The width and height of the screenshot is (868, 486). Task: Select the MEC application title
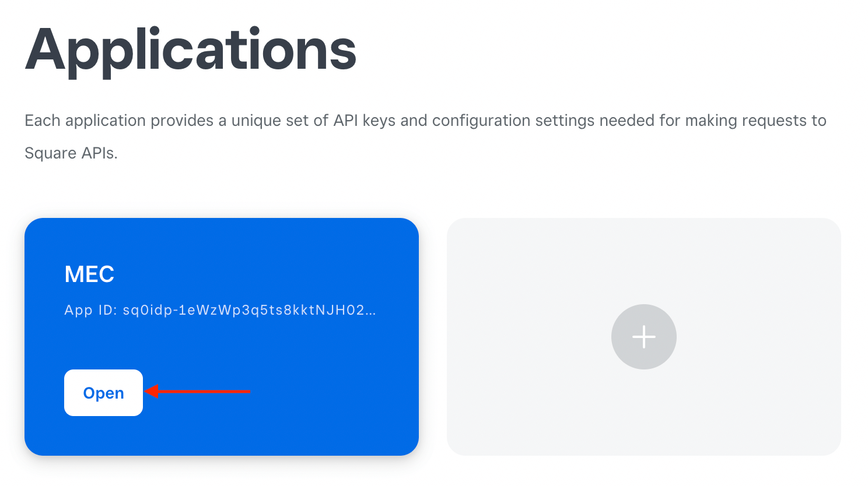pyautogui.click(x=89, y=274)
